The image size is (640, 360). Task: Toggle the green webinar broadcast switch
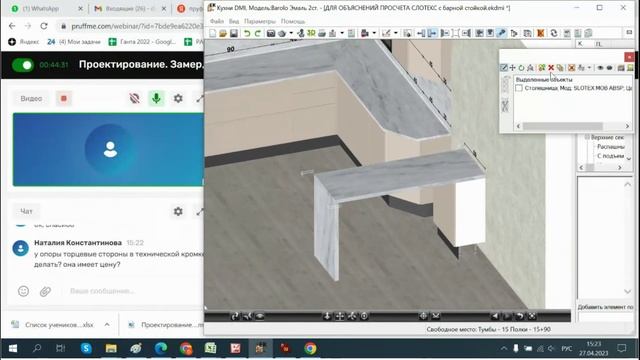(23, 65)
